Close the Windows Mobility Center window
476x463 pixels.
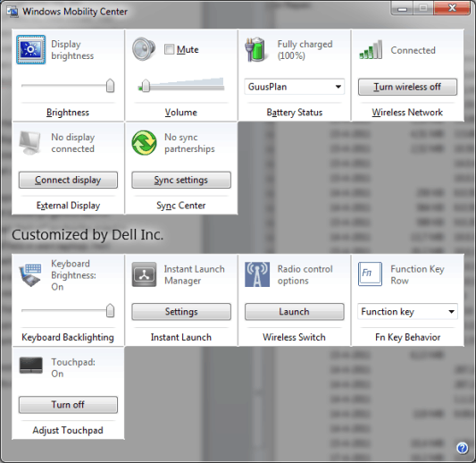click(x=452, y=8)
